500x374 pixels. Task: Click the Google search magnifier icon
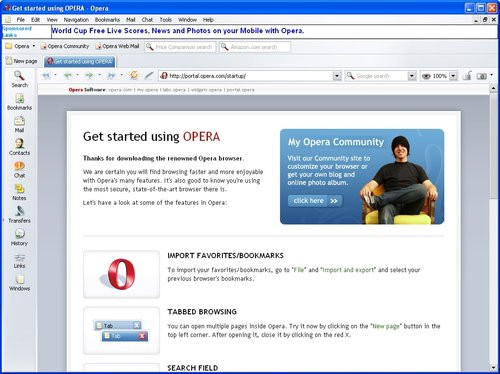[x=350, y=76]
